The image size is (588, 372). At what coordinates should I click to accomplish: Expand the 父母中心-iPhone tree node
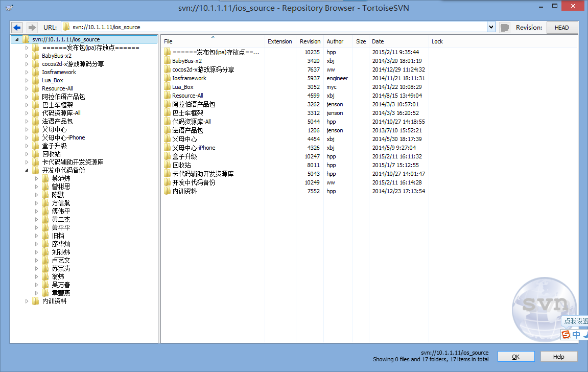(x=27, y=137)
